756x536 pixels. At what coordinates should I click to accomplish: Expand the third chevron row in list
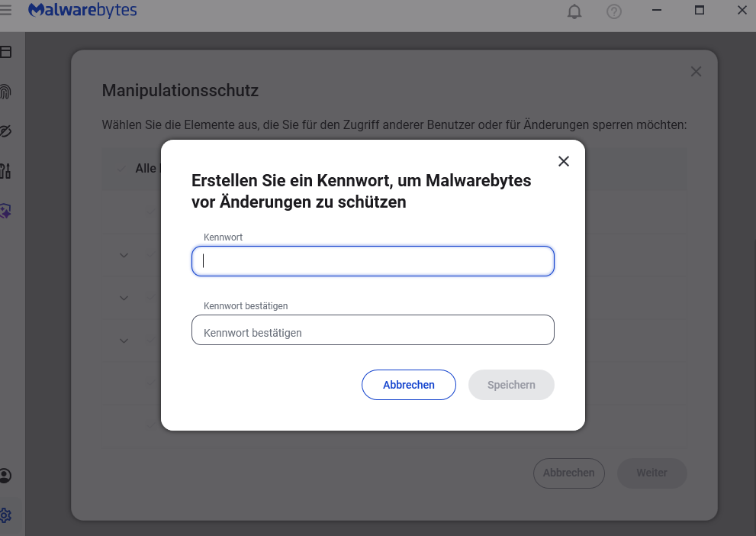click(x=124, y=341)
